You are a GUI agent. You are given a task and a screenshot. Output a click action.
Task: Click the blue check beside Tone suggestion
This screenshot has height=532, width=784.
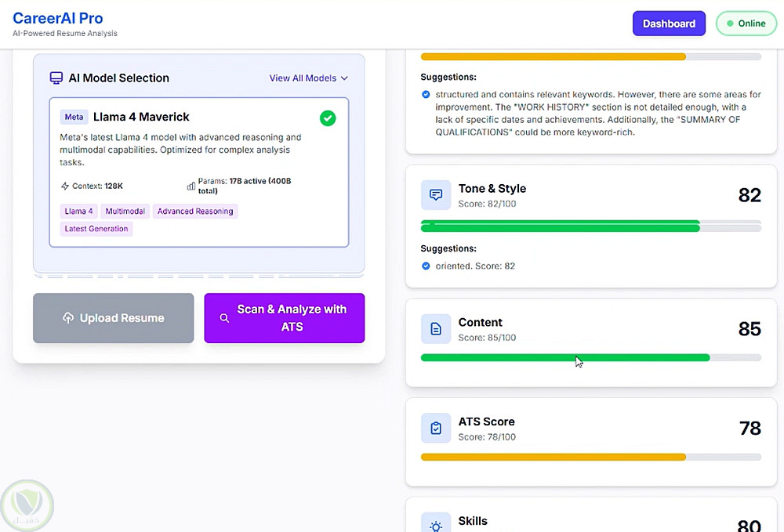(x=426, y=266)
